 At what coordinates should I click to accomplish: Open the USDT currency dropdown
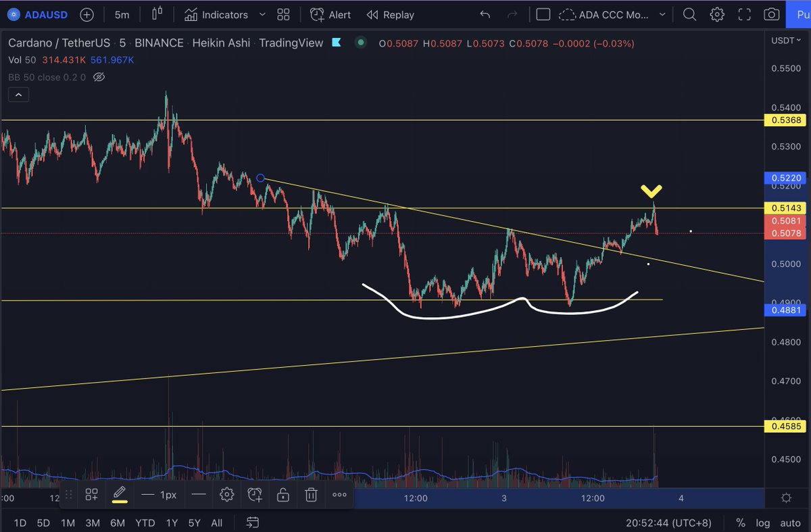pos(785,41)
